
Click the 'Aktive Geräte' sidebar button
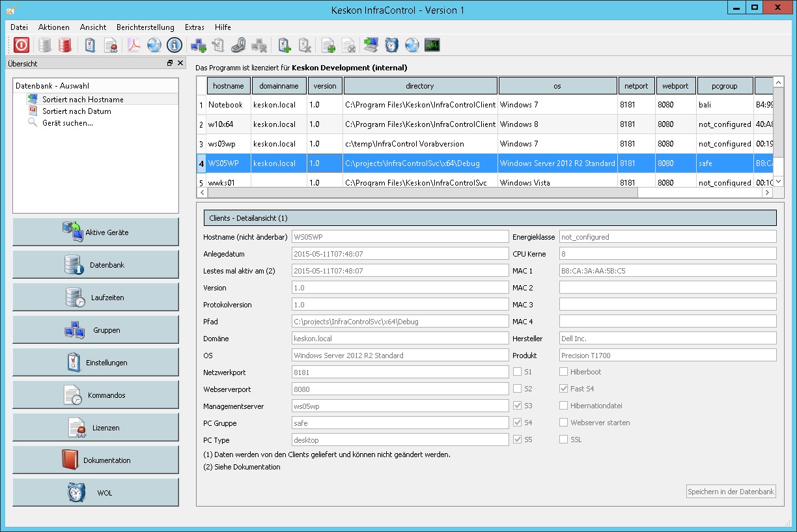tap(96, 232)
